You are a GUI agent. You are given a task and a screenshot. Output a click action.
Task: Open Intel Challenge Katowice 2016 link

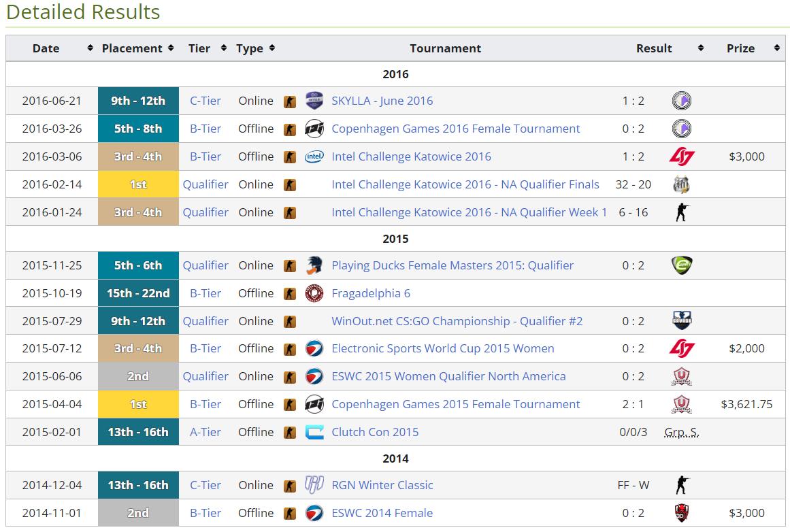411,156
